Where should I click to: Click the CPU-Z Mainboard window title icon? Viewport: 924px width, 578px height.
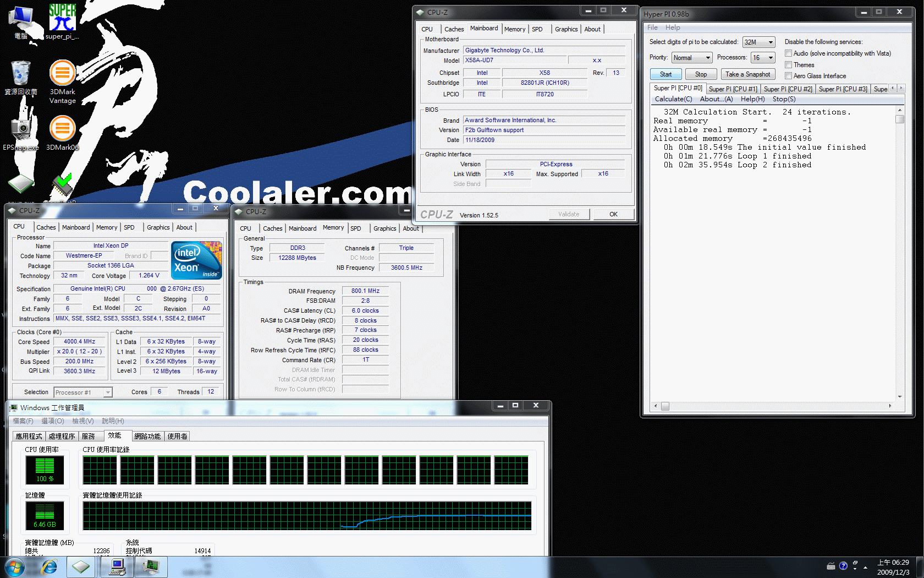click(420, 12)
